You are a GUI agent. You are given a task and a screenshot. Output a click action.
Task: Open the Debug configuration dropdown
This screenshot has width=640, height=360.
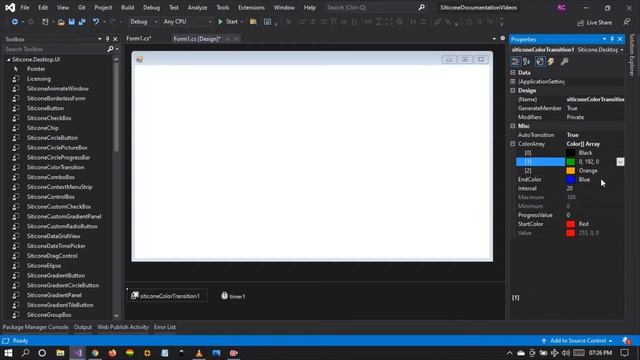tap(143, 22)
